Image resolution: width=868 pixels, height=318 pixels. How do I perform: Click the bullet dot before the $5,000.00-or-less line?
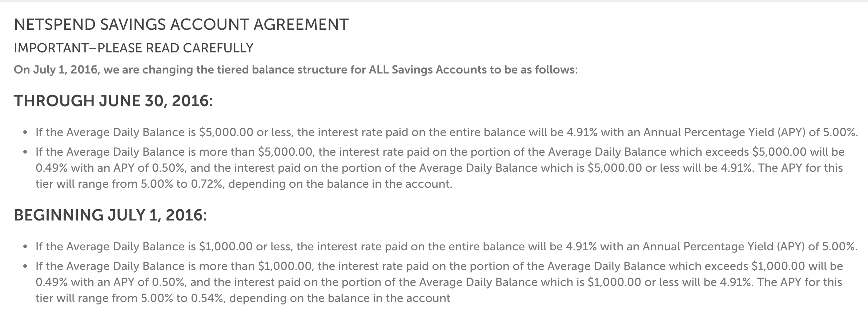point(25,133)
